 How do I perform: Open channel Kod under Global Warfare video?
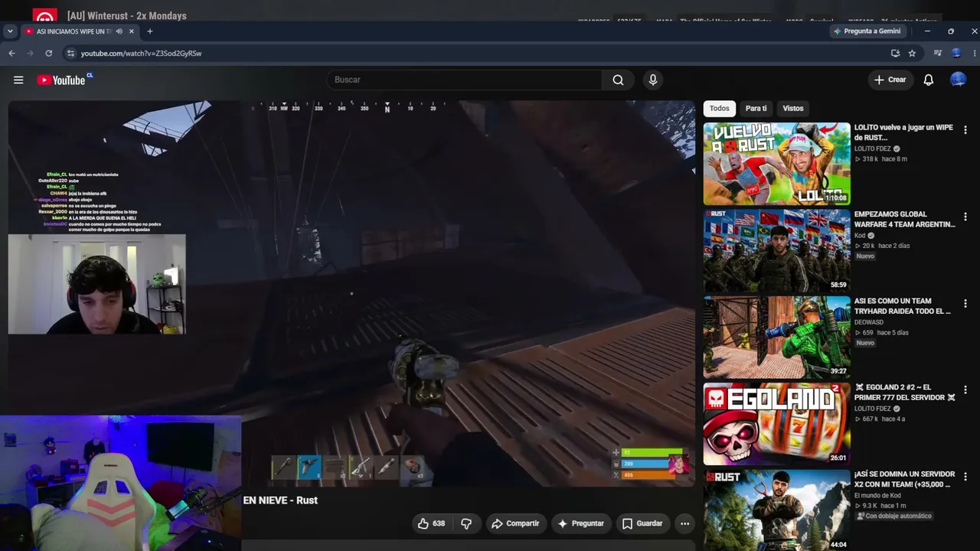pos(860,236)
